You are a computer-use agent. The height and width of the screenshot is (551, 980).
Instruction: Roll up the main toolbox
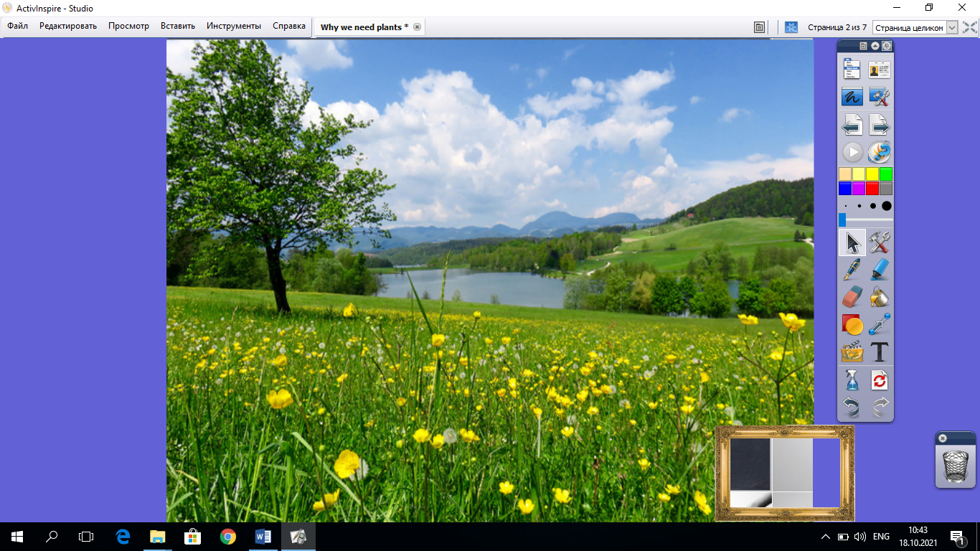click(x=875, y=46)
